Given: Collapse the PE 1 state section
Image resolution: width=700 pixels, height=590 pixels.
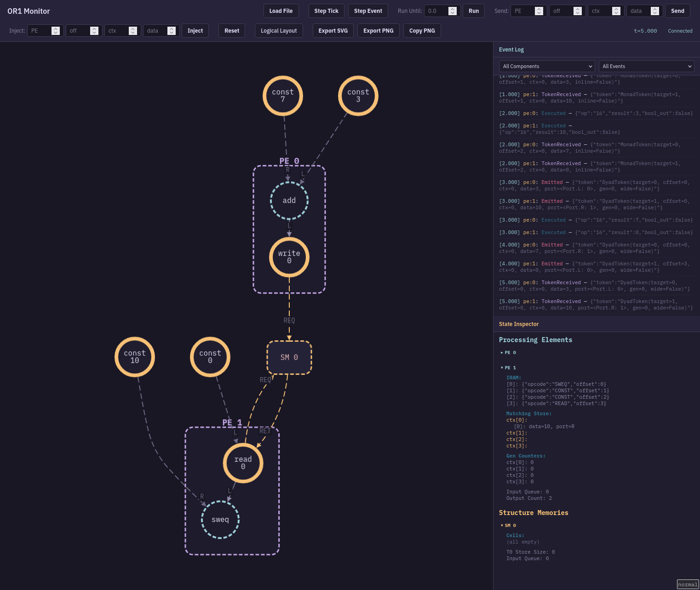Looking at the screenshot, I should point(508,368).
